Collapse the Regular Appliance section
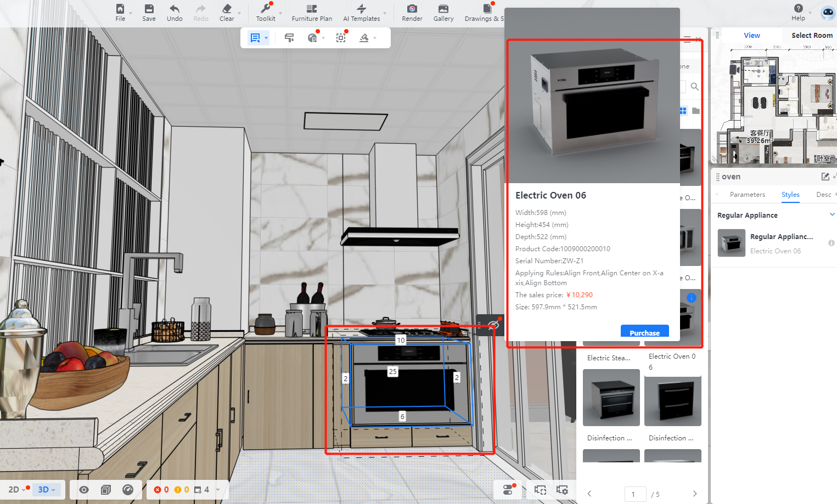The height and width of the screenshot is (504, 837). tap(832, 215)
